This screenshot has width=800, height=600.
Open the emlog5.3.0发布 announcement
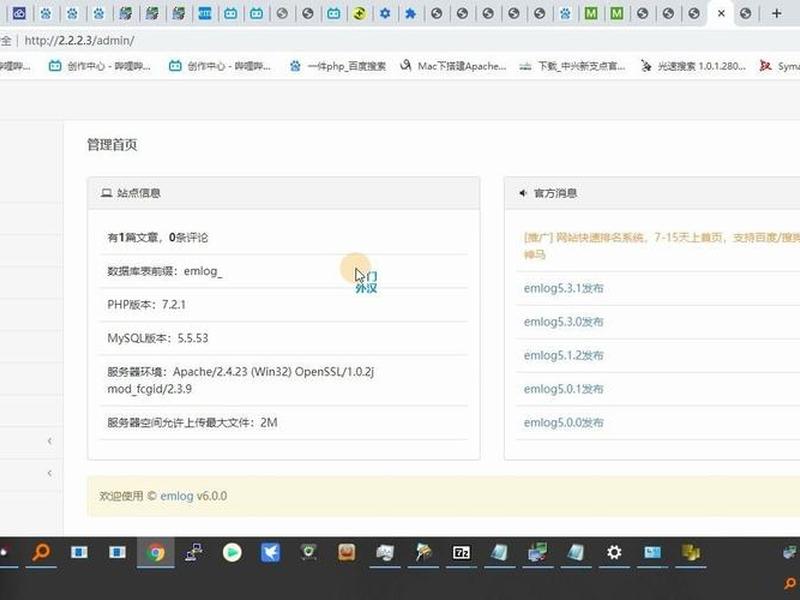pos(563,322)
